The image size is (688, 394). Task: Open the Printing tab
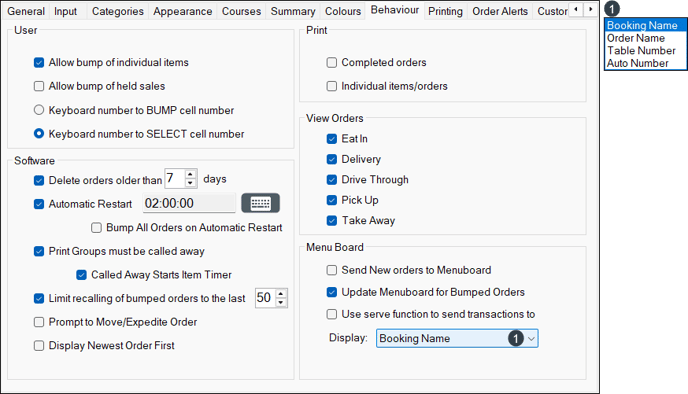445,11
